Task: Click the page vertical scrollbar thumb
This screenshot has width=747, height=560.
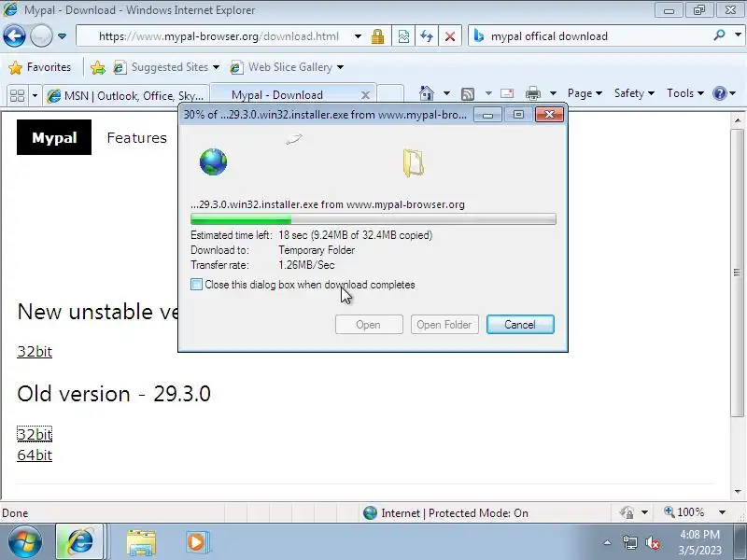Action: pyautogui.click(x=737, y=272)
